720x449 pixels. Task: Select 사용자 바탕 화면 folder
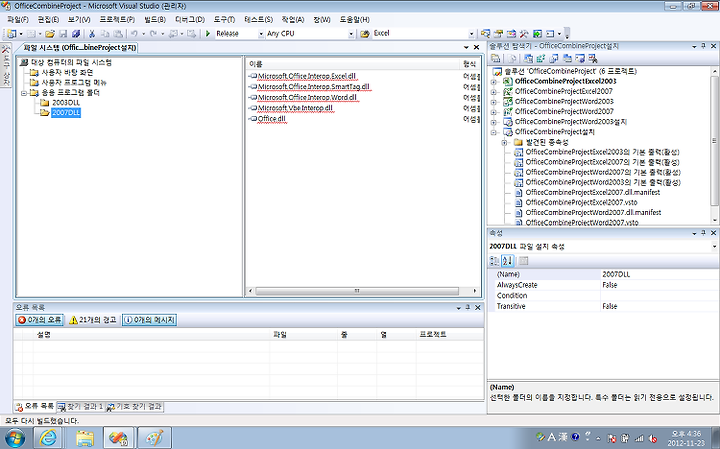pyautogui.click(x=67, y=73)
